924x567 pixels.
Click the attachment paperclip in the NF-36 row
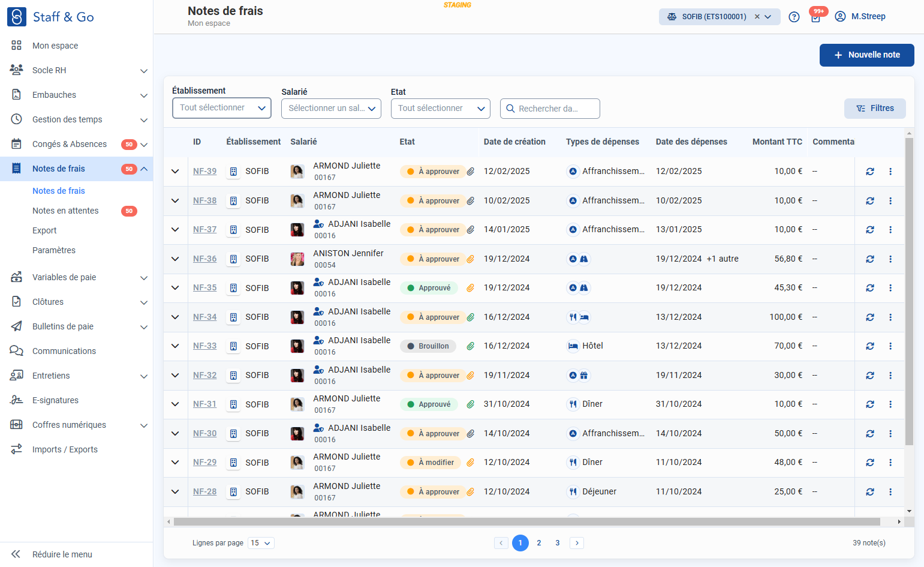(x=471, y=259)
